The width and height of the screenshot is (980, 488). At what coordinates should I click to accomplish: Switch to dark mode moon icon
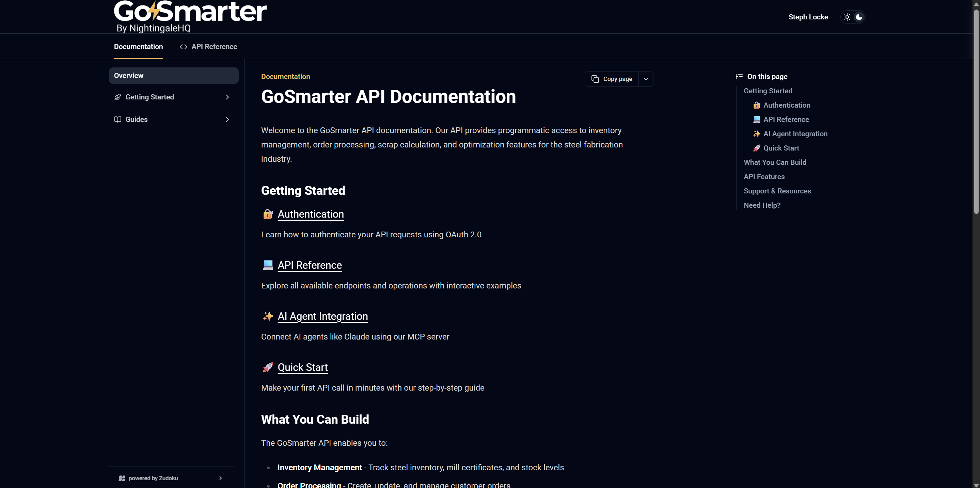pos(859,17)
